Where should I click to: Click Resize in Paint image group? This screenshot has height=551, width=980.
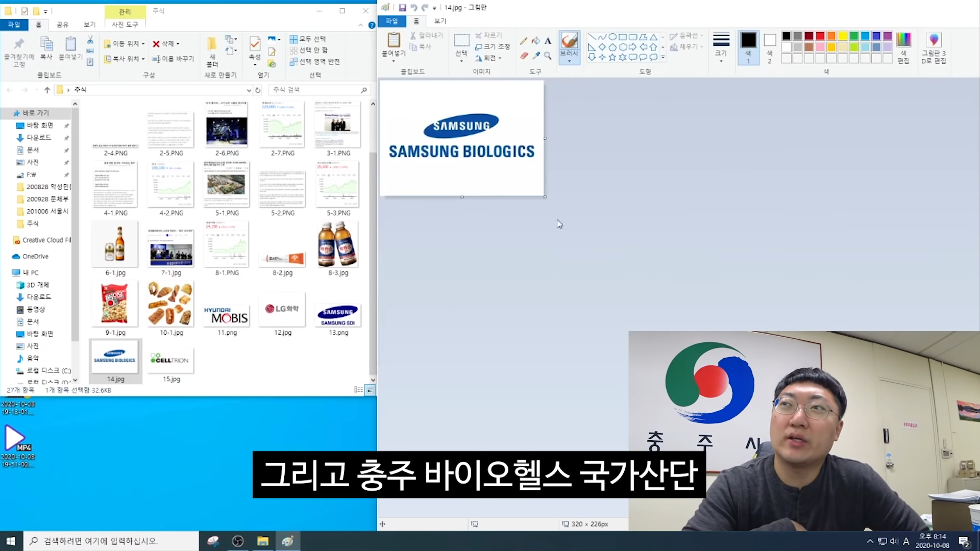[x=492, y=46]
